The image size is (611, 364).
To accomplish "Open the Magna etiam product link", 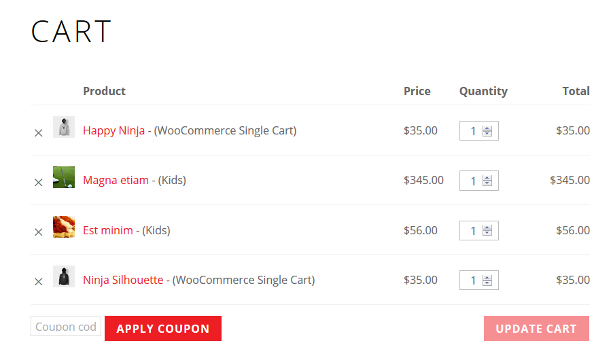I will (x=116, y=180).
